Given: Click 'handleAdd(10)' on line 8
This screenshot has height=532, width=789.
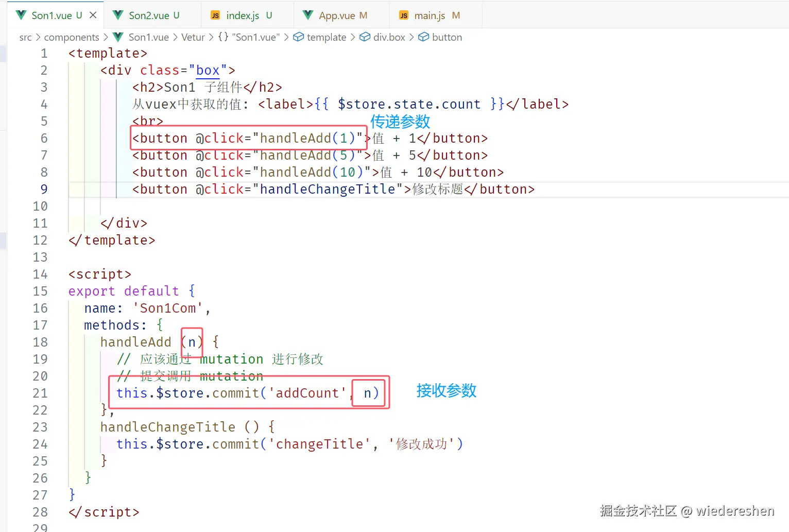Looking at the screenshot, I should click(312, 173).
